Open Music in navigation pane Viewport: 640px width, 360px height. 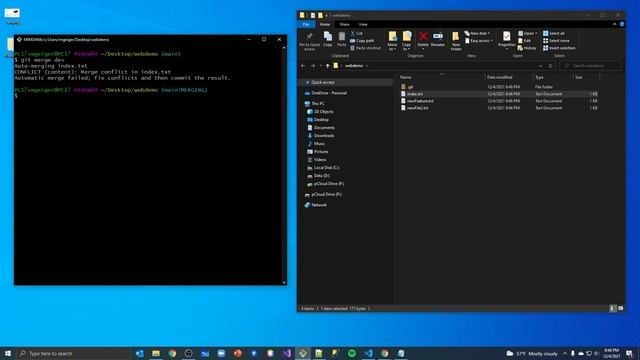[319, 144]
